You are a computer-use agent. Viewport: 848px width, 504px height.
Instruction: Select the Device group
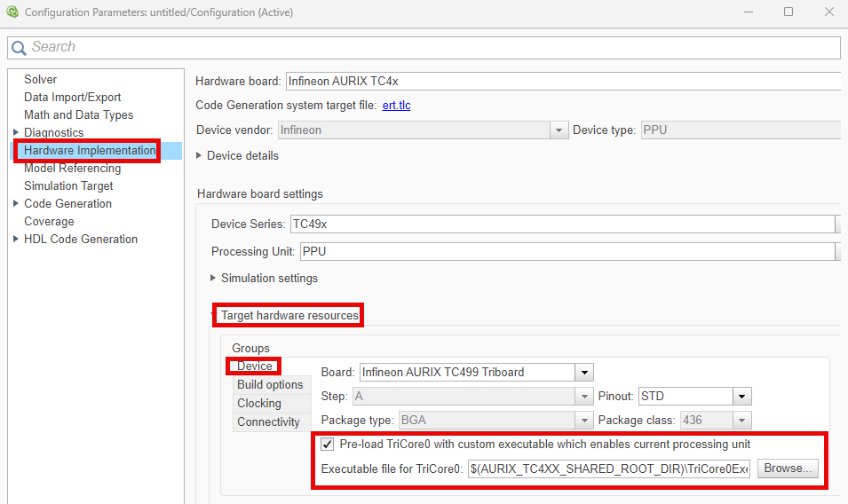pyautogui.click(x=255, y=366)
